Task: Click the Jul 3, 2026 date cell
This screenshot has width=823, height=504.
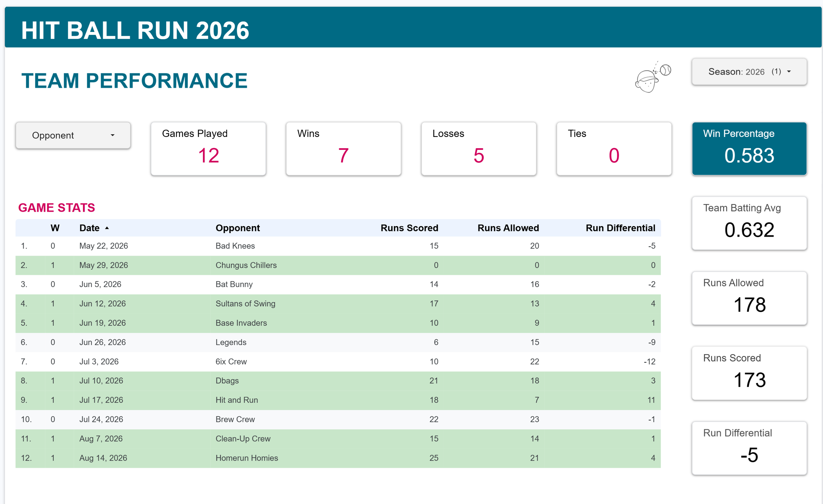Action: (x=99, y=361)
